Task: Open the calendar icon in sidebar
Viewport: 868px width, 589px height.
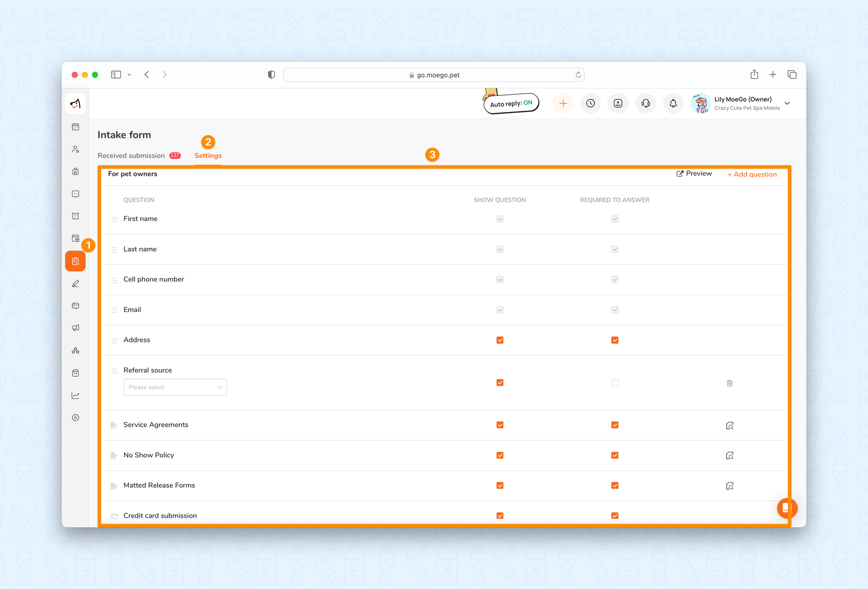Action: point(76,127)
